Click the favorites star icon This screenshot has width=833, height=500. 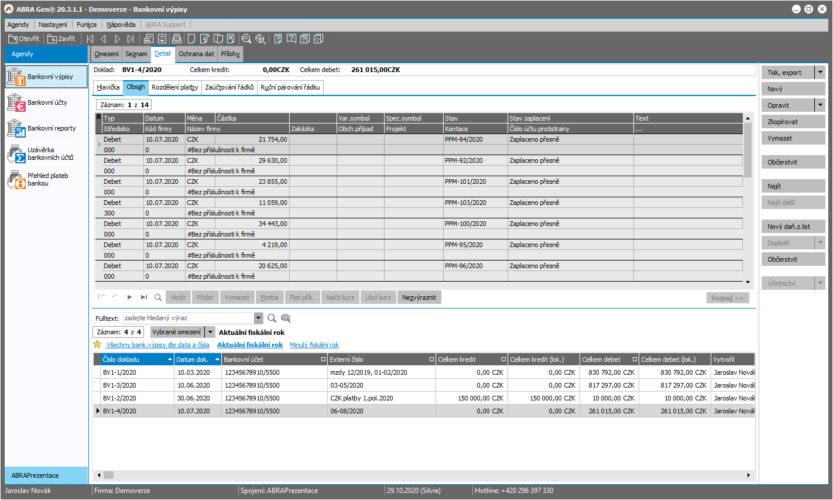pyautogui.click(x=97, y=343)
